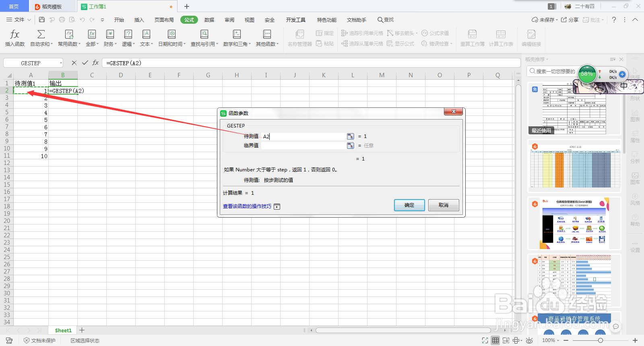Expand the Name Box dropdown showing GESTEP
Image resolution: width=644 pixels, height=346 pixels.
tap(61, 63)
